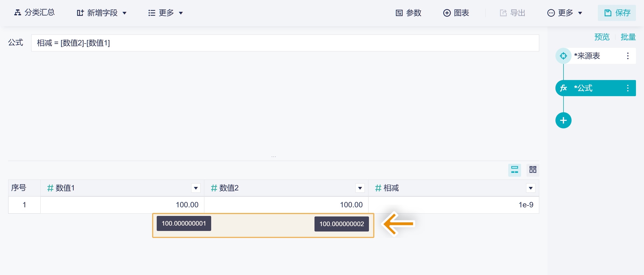Expand the left 更多 dropdown arrow
Screen dimensions: 644x275
tap(181, 13)
